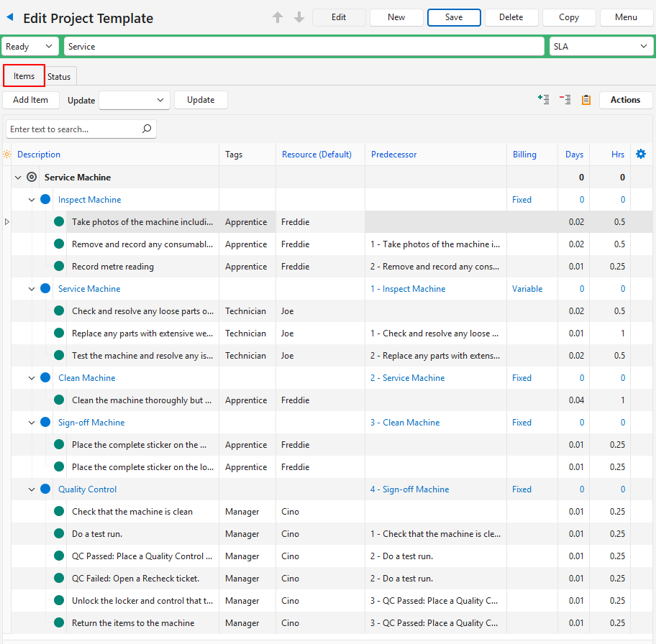Select the Items tab
This screenshot has width=656, height=644.
click(24, 76)
